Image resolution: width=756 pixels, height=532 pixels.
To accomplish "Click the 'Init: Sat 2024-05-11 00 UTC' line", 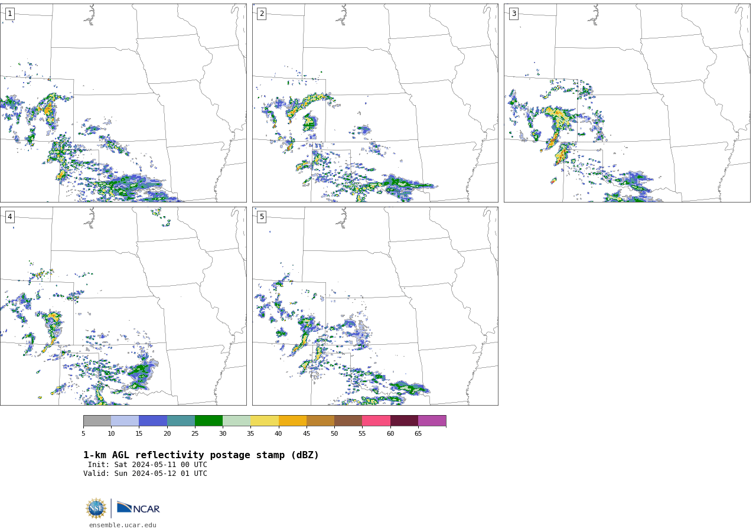I will pyautogui.click(x=148, y=465).
